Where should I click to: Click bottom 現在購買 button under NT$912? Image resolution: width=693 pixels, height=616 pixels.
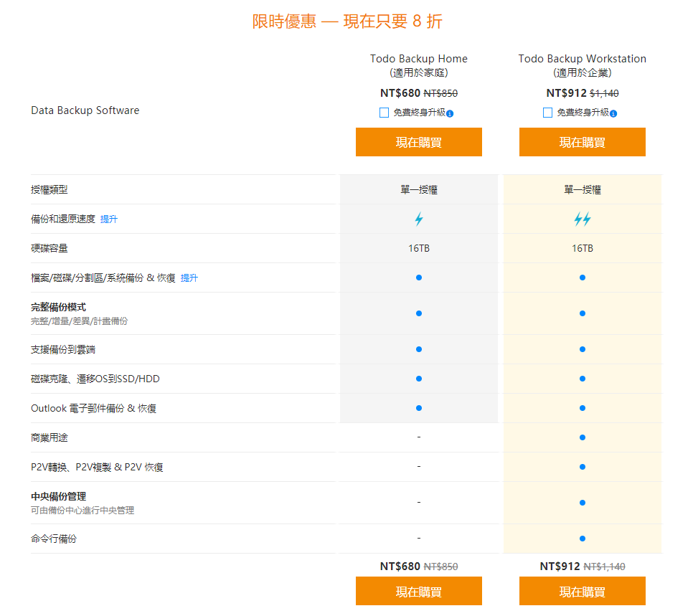583,591
